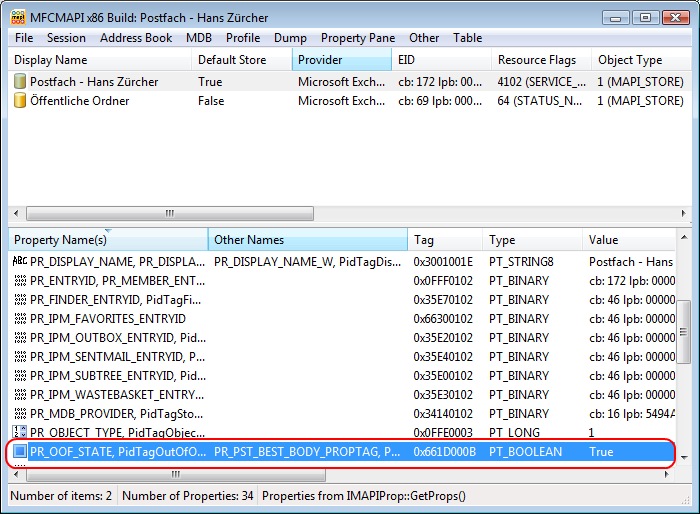Image resolution: width=700 pixels, height=514 pixels.
Task: Click the binary icon next to PR_IPM_OUTBOX_ENTRYID
Action: click(20, 338)
